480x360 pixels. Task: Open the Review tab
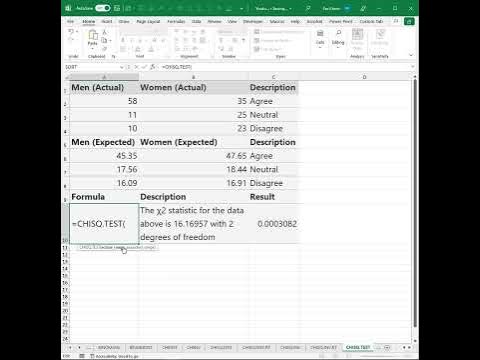coord(214,21)
